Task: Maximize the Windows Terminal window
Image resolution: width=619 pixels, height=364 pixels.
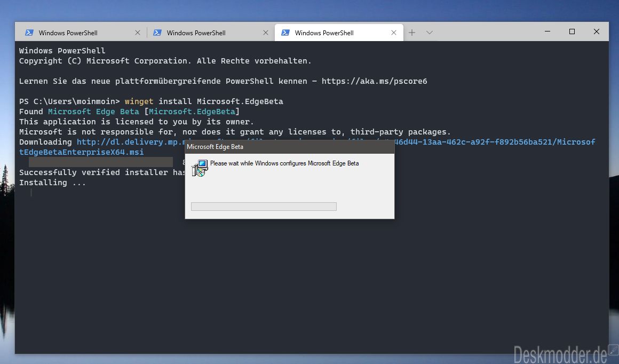Action: click(572, 31)
